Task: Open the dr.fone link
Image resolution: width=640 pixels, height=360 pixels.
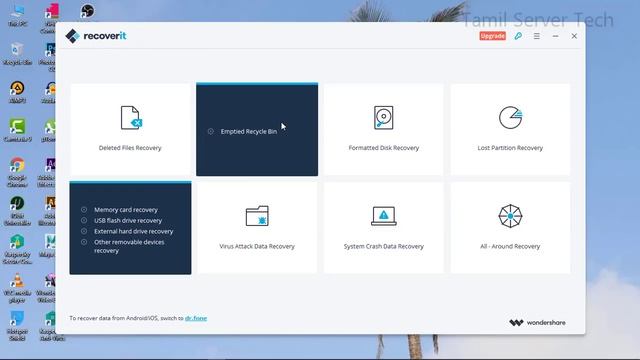Action: click(x=196, y=318)
